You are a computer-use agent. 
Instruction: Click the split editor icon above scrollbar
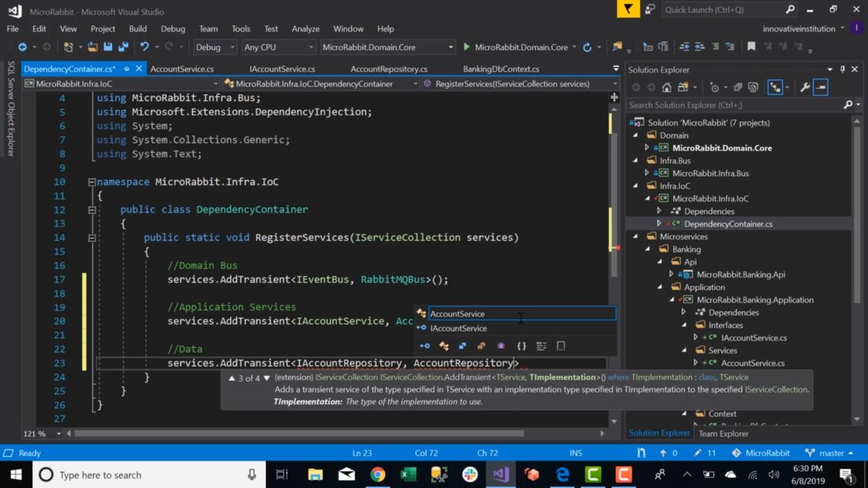[614, 97]
